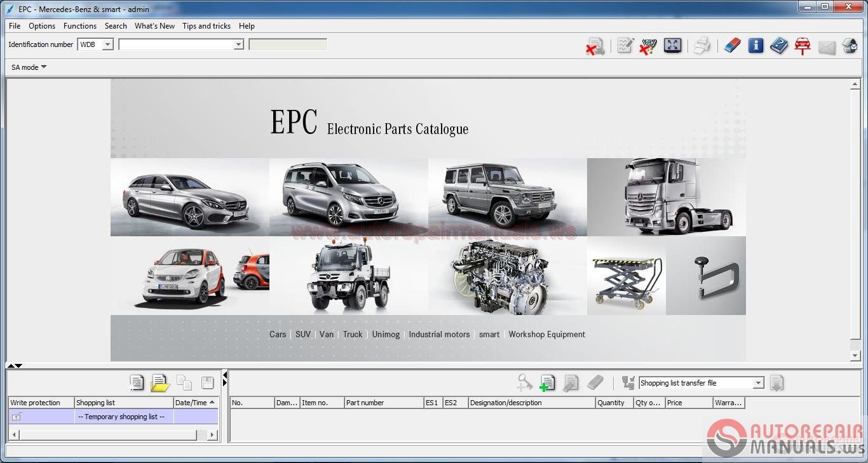This screenshot has width=868, height=463.
Task: Open the What's New menu
Action: 154,26
